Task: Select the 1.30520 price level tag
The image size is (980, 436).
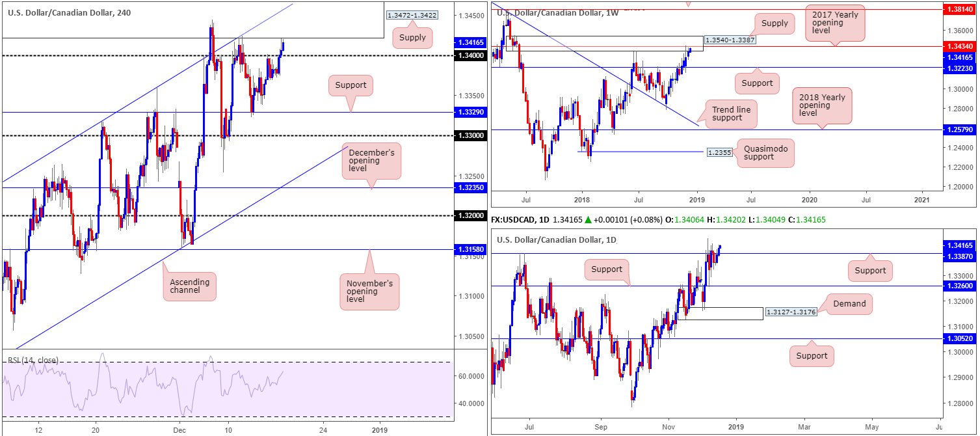Action: click(x=959, y=338)
